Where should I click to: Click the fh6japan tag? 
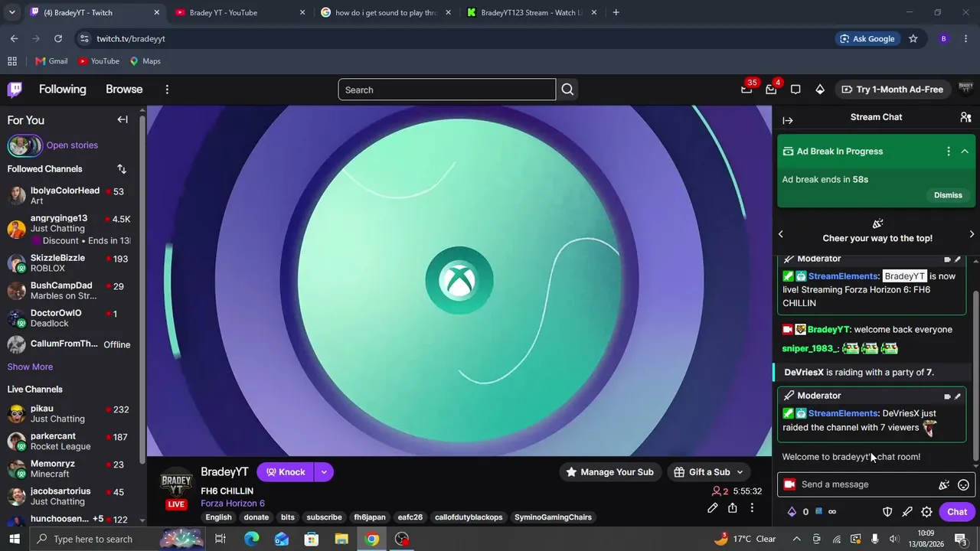pos(370,517)
